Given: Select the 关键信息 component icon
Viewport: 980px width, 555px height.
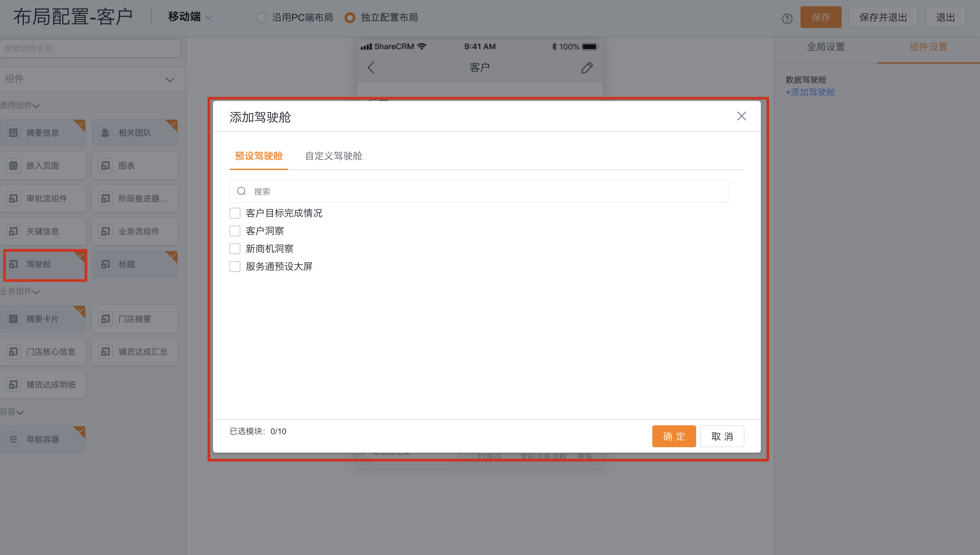Looking at the screenshot, I should [x=13, y=231].
